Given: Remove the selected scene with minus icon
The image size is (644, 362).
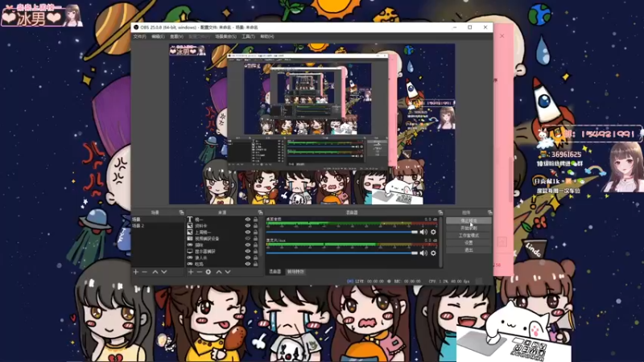Looking at the screenshot, I should (x=145, y=272).
